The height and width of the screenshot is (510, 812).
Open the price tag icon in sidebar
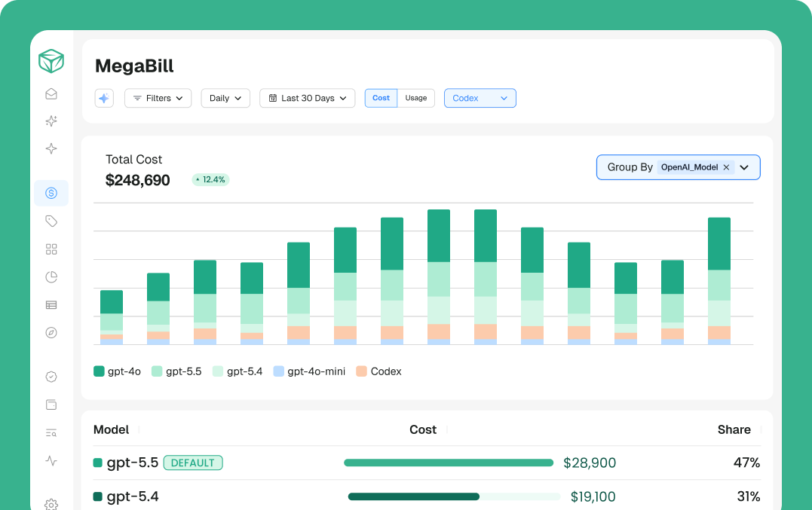51,221
